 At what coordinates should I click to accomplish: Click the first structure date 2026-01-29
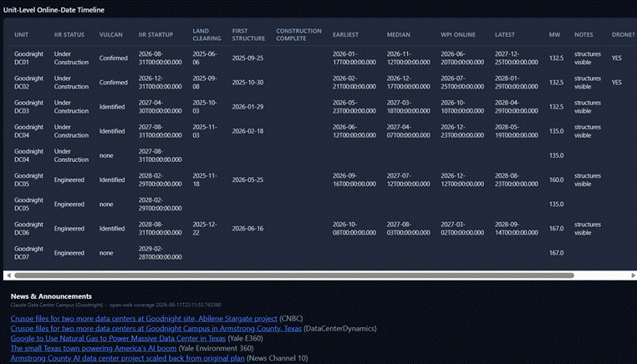[247, 107]
